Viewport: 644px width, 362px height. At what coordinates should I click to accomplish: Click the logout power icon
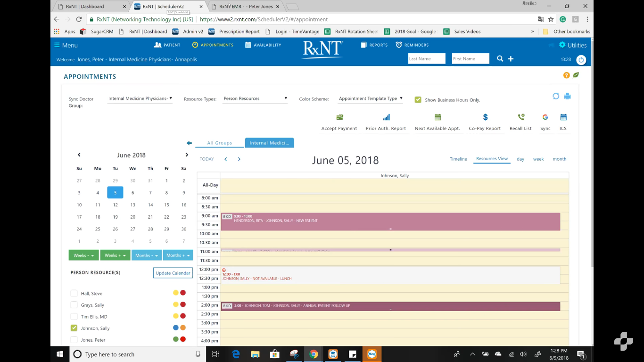click(581, 60)
